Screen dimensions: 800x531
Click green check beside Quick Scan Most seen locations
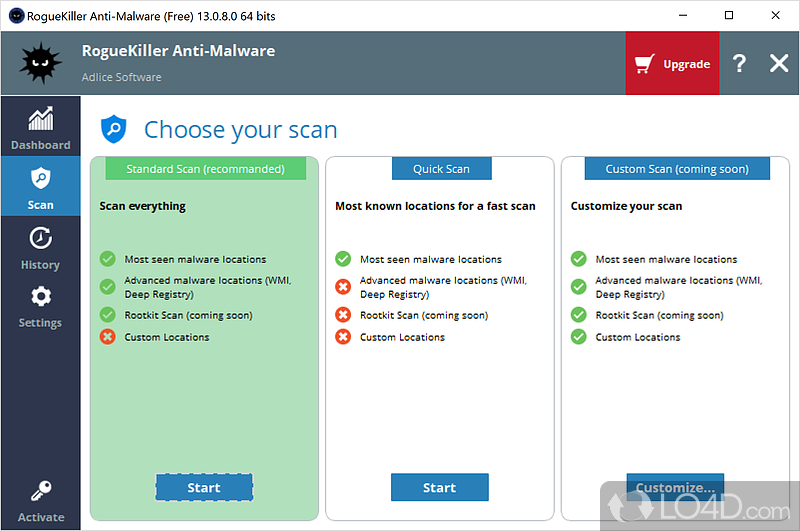343,259
